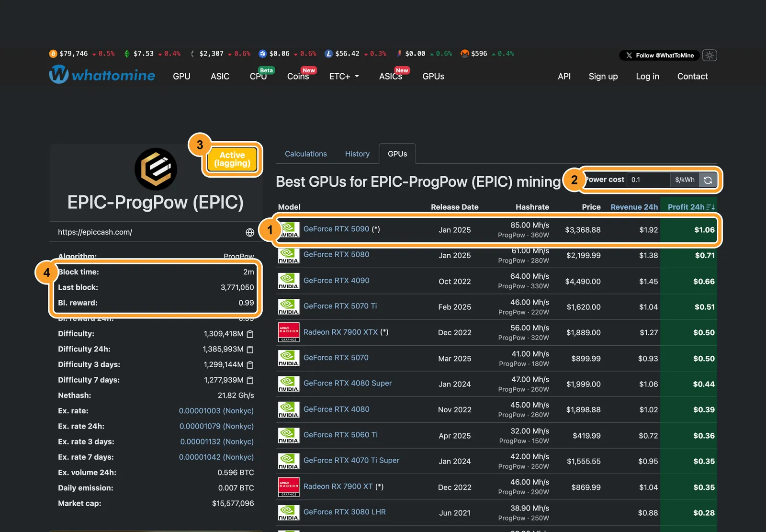Click the Ethereum Classic ticker icon
This screenshot has height=532, width=766.
pyautogui.click(x=127, y=54)
